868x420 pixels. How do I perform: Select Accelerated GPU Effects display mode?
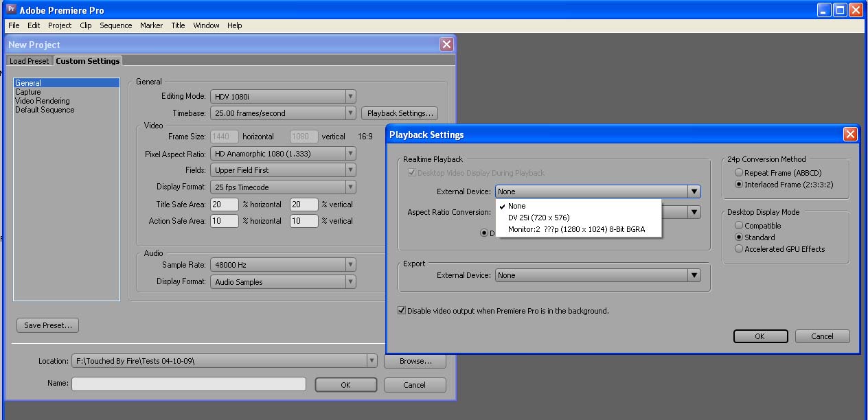(739, 249)
